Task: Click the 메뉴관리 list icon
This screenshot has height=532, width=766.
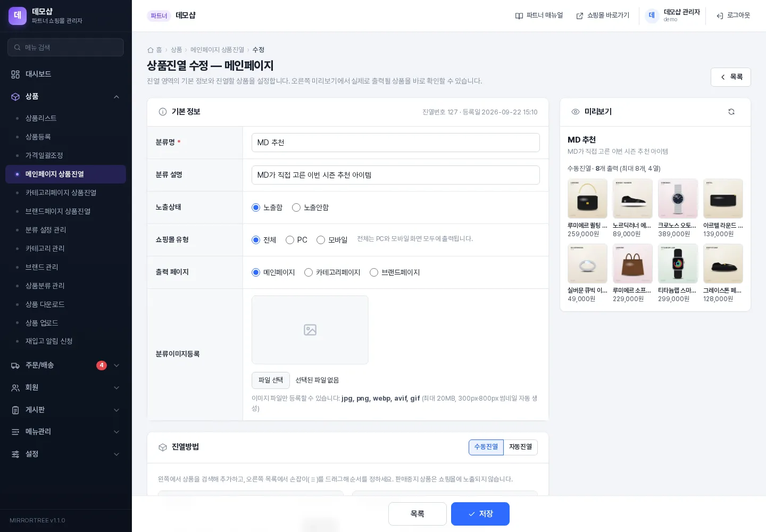Action: pyautogui.click(x=15, y=432)
